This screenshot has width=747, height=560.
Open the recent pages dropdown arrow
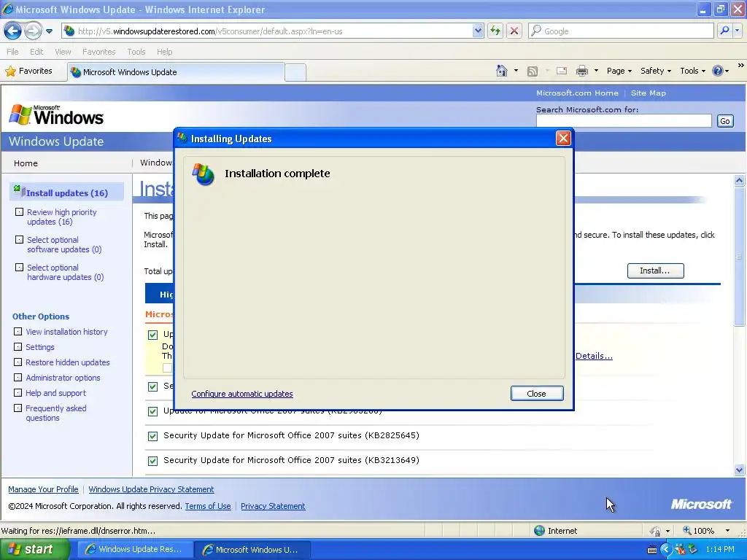49,31
